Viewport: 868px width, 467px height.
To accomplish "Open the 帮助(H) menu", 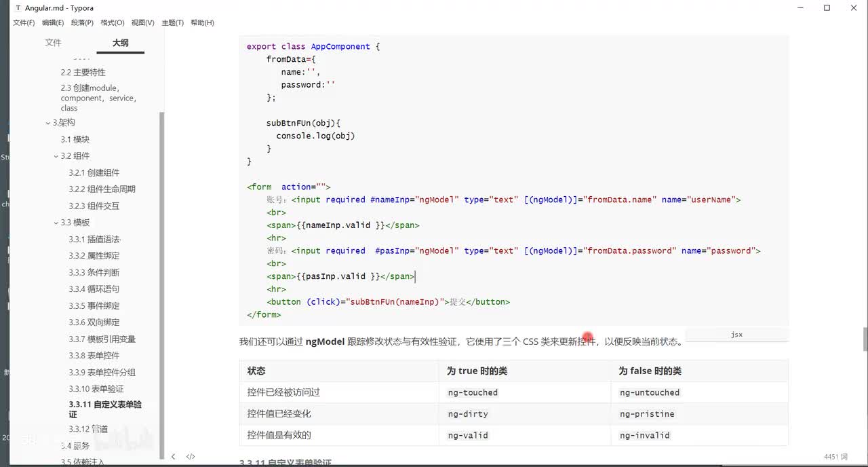I will 202,22.
